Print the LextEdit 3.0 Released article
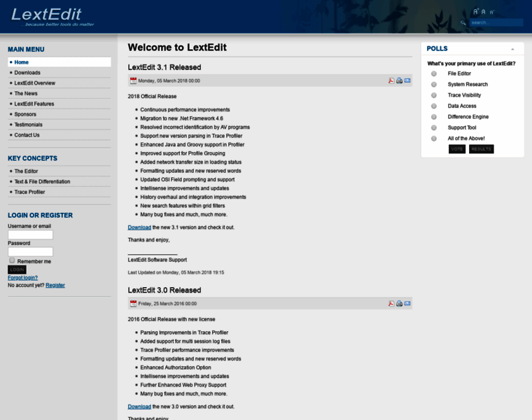The width and height of the screenshot is (532, 420). pyautogui.click(x=399, y=303)
